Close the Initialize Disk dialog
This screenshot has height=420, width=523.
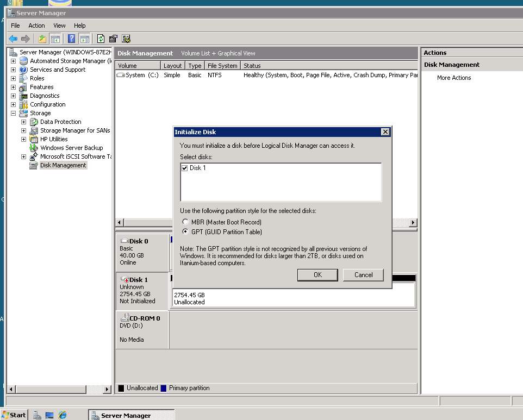(385, 132)
